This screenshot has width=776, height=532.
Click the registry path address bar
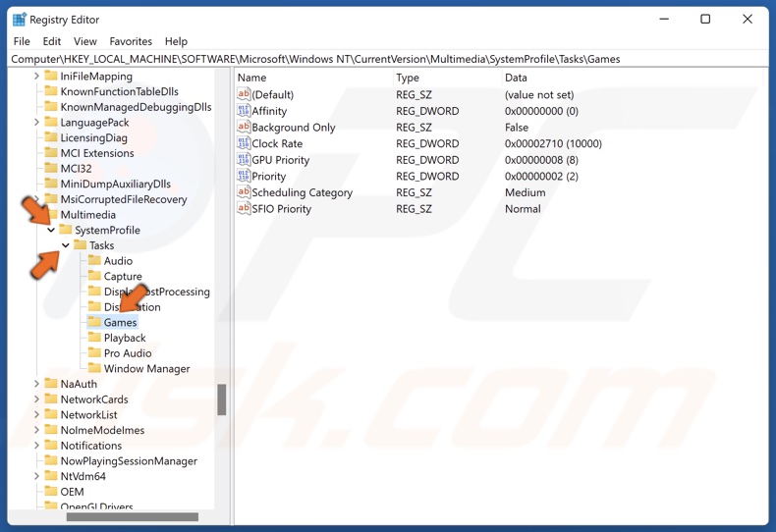point(388,59)
